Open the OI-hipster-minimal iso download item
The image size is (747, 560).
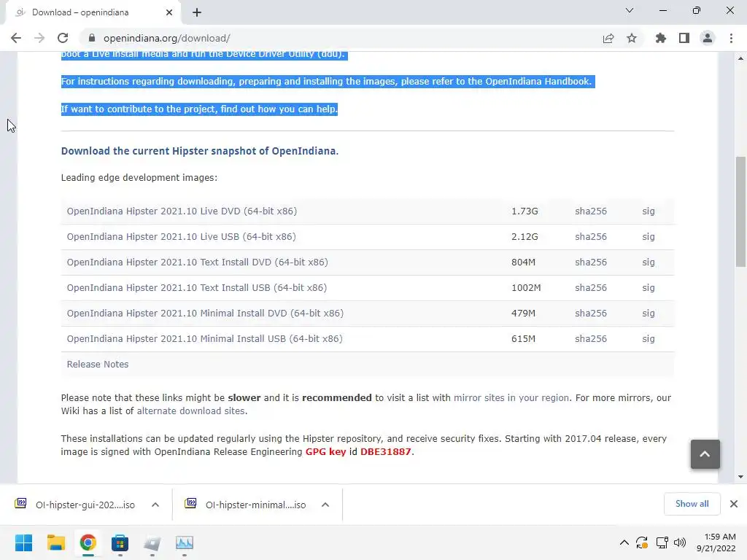click(x=247, y=505)
